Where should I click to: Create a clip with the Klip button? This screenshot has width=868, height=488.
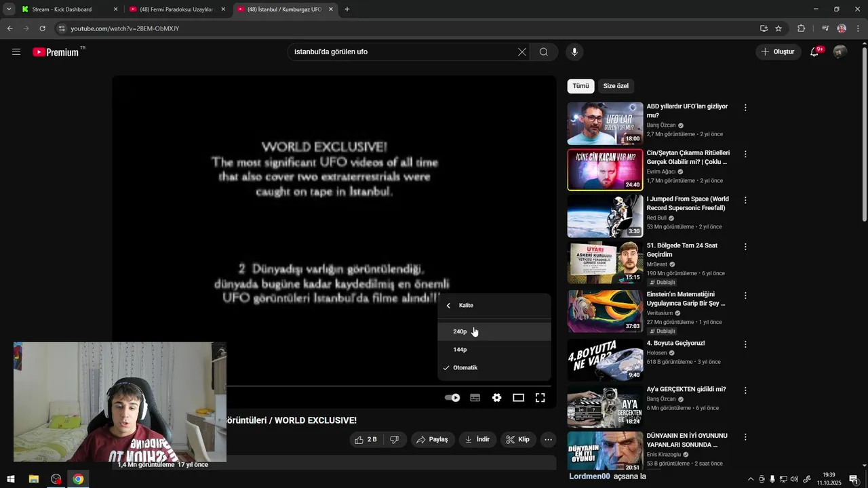pos(518,439)
